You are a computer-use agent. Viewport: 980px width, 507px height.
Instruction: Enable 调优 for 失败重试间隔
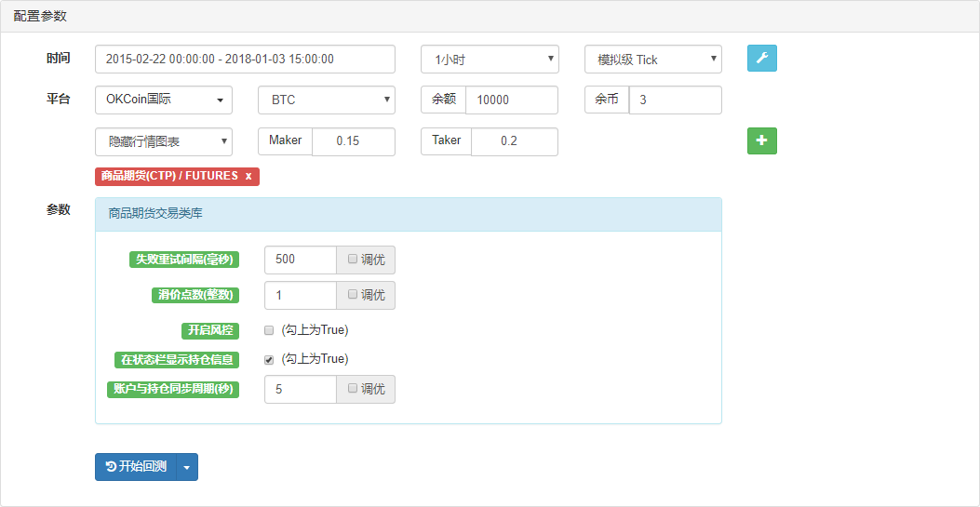pyautogui.click(x=353, y=260)
